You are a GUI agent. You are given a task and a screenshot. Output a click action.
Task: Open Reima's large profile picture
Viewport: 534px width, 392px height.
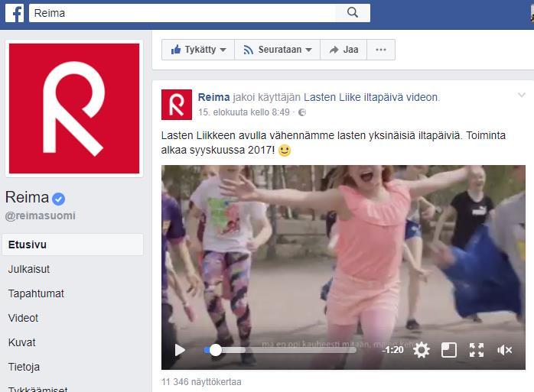[x=74, y=109]
